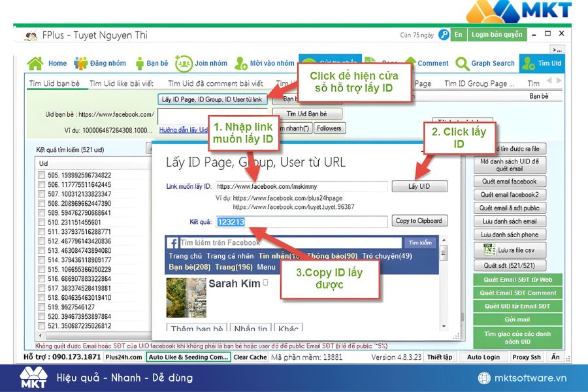Tick the checkbox for UID 510
588x392 pixels.
pos(42,222)
